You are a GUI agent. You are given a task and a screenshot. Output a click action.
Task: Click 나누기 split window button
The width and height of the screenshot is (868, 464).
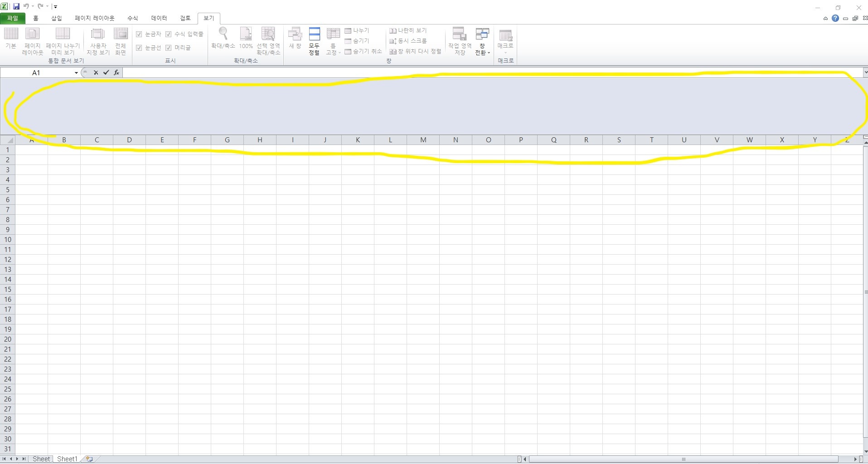357,30
